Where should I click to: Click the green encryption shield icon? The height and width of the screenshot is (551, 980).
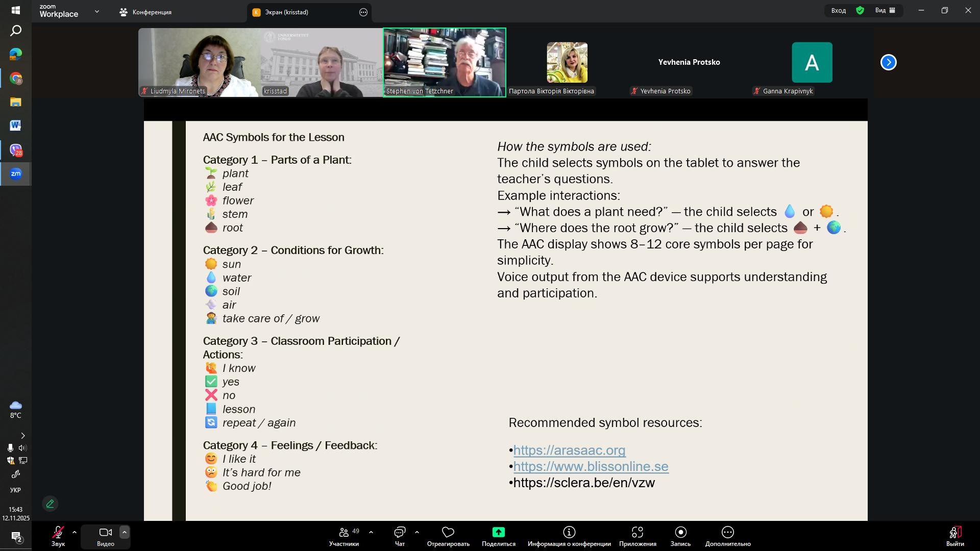click(860, 10)
